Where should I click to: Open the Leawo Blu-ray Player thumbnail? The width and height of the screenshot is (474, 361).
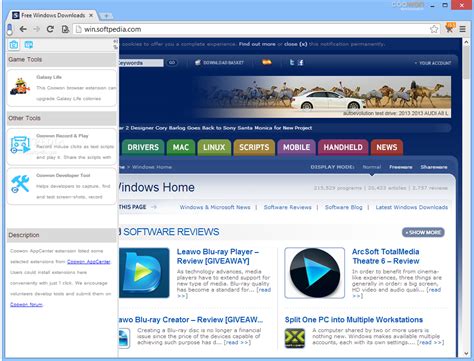[x=144, y=273]
